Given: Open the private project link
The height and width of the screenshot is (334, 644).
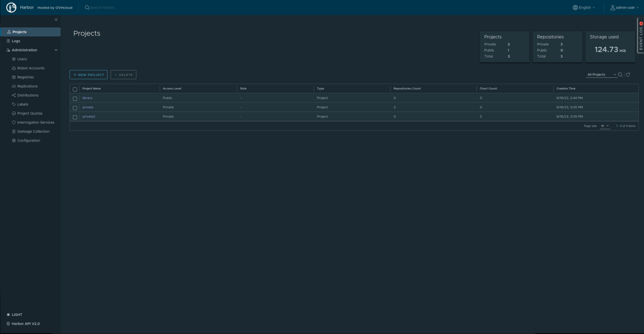Looking at the screenshot, I should pos(87,107).
